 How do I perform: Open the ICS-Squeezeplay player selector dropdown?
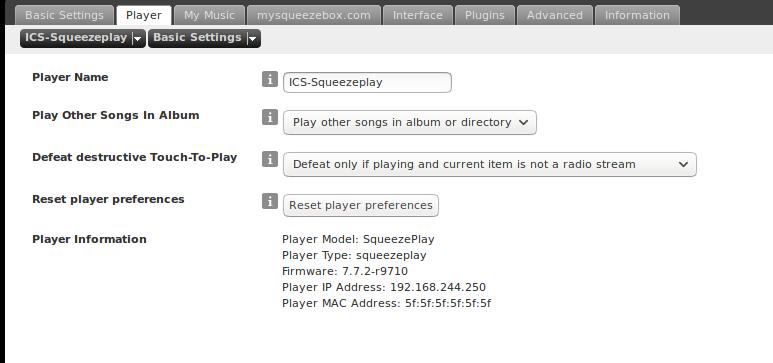[x=83, y=38]
